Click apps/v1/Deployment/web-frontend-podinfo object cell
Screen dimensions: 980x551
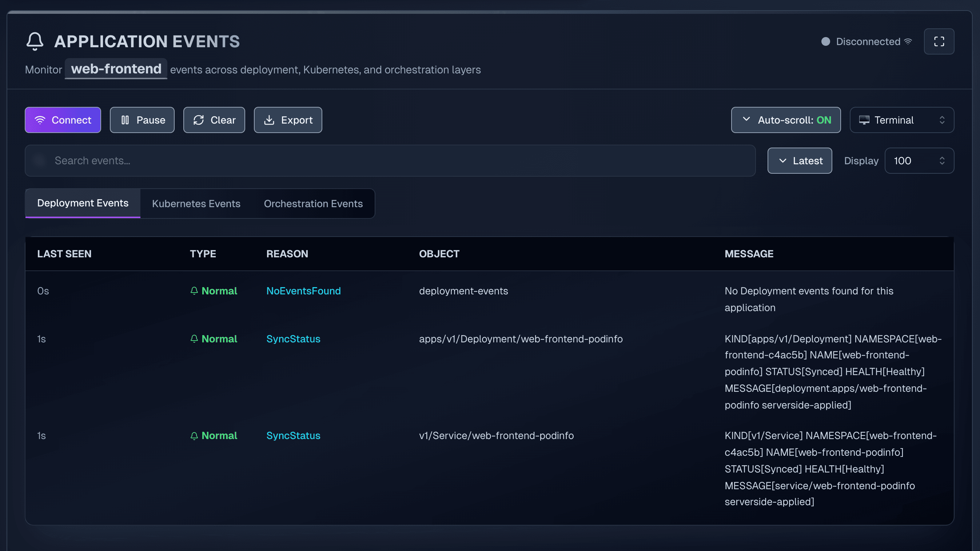pos(521,339)
